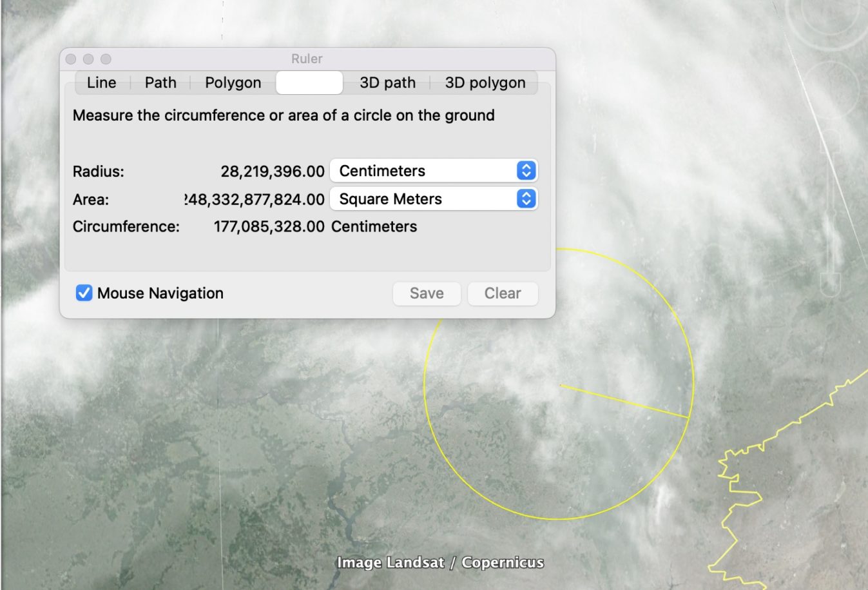Click the Circumference value 177,085,328.00
868x590 pixels.
pos(269,227)
